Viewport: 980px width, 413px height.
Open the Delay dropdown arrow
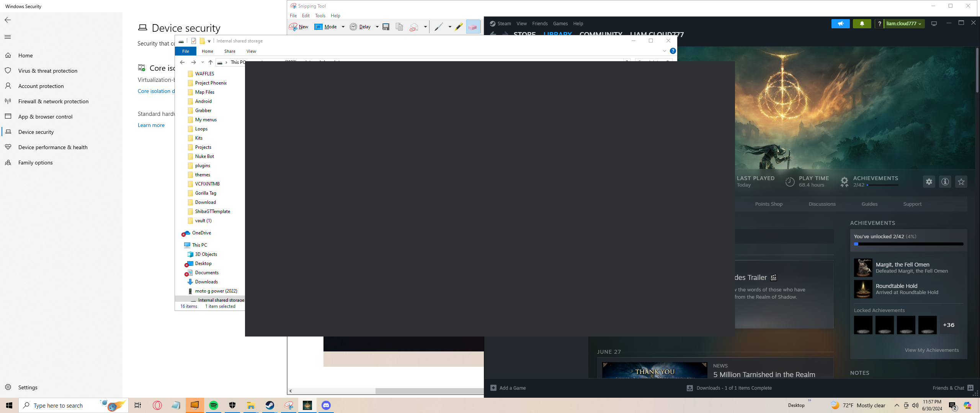pyautogui.click(x=377, y=27)
